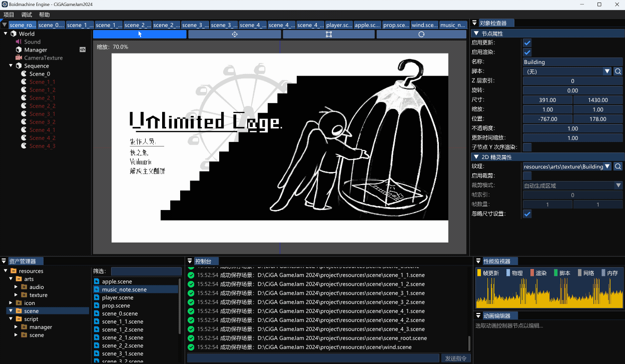The image size is (625, 364).
Task: Open the 裁剪模式 自动生成区域 dropdown
Action: tap(572, 185)
